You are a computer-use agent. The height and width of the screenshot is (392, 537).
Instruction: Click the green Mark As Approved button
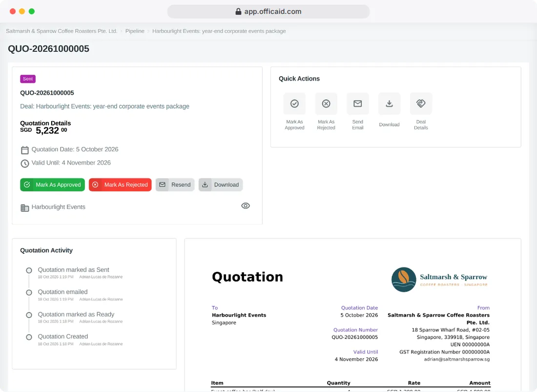(52, 185)
